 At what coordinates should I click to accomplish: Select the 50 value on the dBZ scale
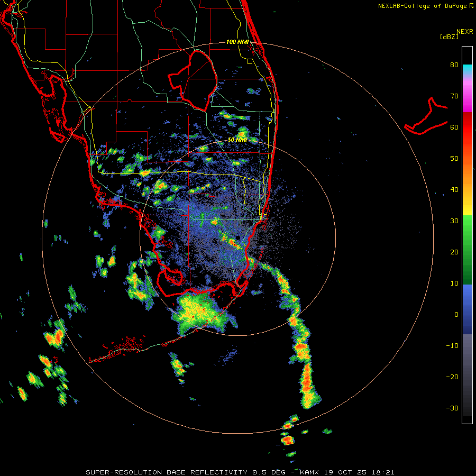(454, 159)
